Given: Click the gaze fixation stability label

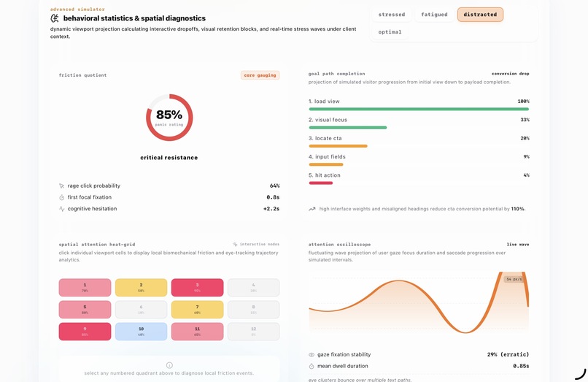Looking at the screenshot, I should coord(344,354).
